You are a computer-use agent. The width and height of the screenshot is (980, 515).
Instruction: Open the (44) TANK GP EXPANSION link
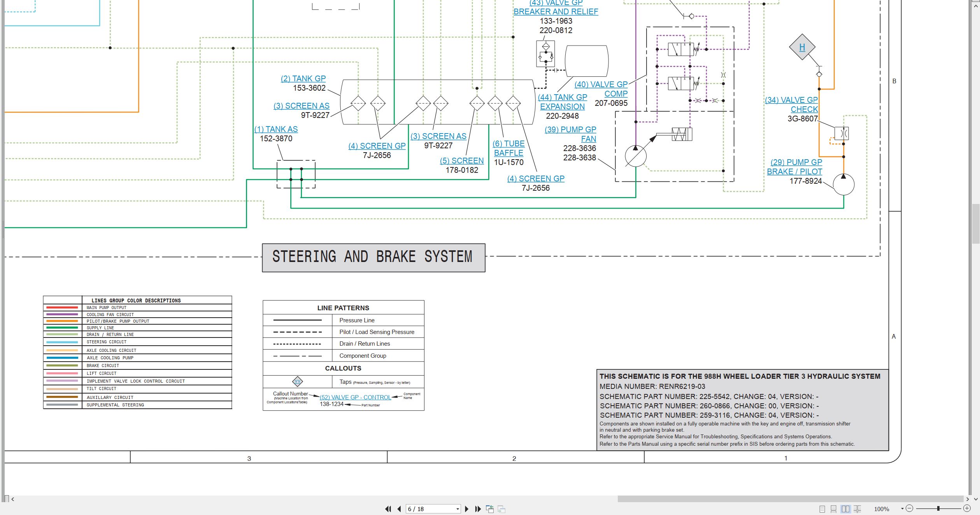(x=563, y=102)
